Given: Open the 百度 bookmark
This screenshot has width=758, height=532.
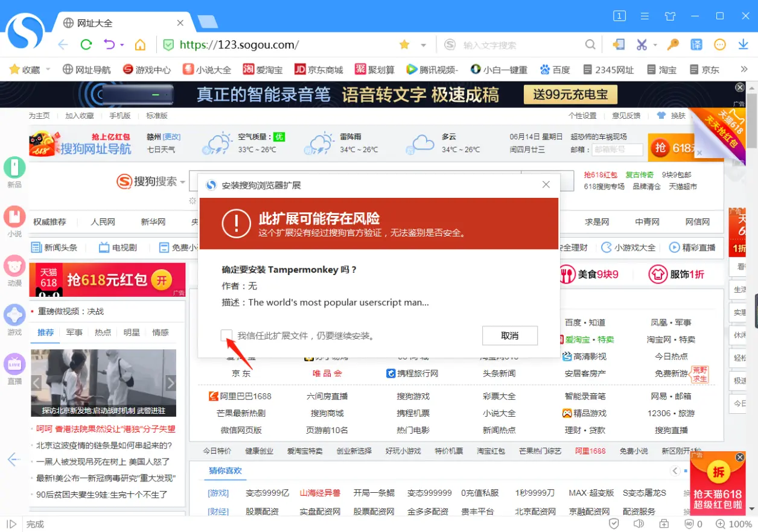Looking at the screenshot, I should 555,69.
